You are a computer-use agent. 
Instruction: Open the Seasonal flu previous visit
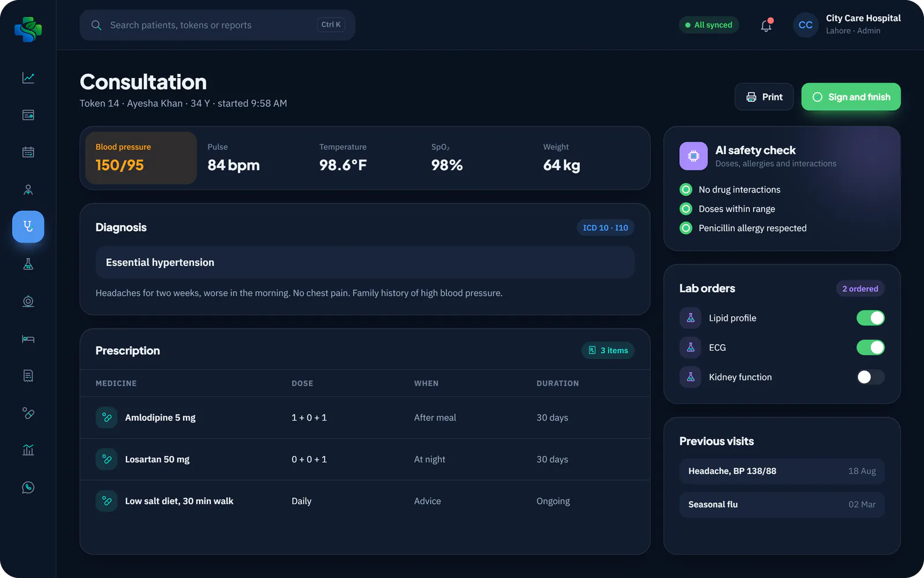click(x=782, y=505)
